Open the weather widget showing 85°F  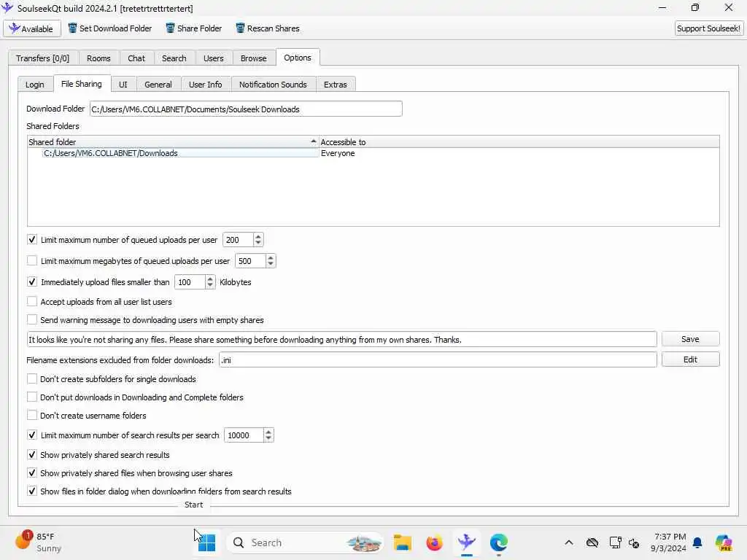tap(39, 542)
